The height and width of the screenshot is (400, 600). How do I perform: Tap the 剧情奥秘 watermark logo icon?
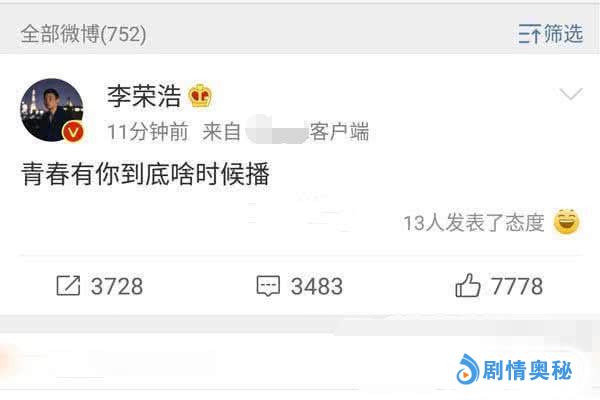pyautogui.click(x=467, y=369)
